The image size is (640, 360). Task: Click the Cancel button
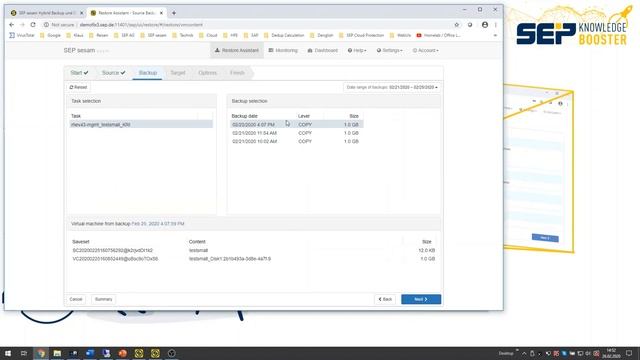[76, 299]
